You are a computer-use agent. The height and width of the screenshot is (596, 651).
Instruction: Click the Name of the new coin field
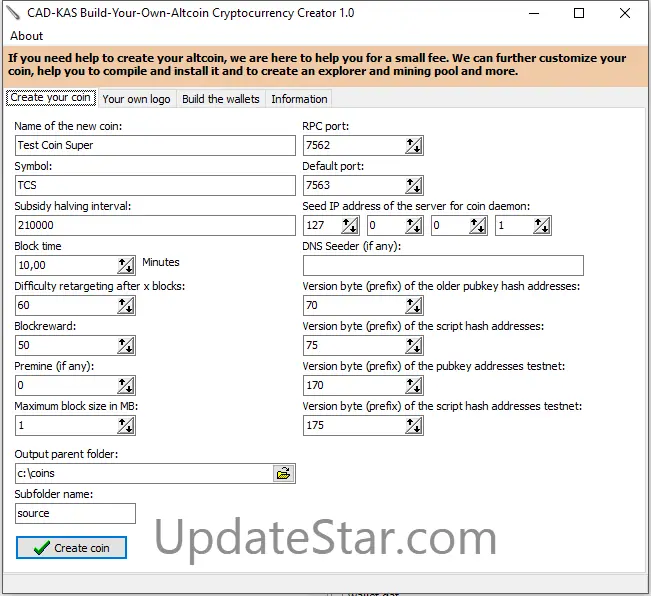pyautogui.click(x=155, y=145)
